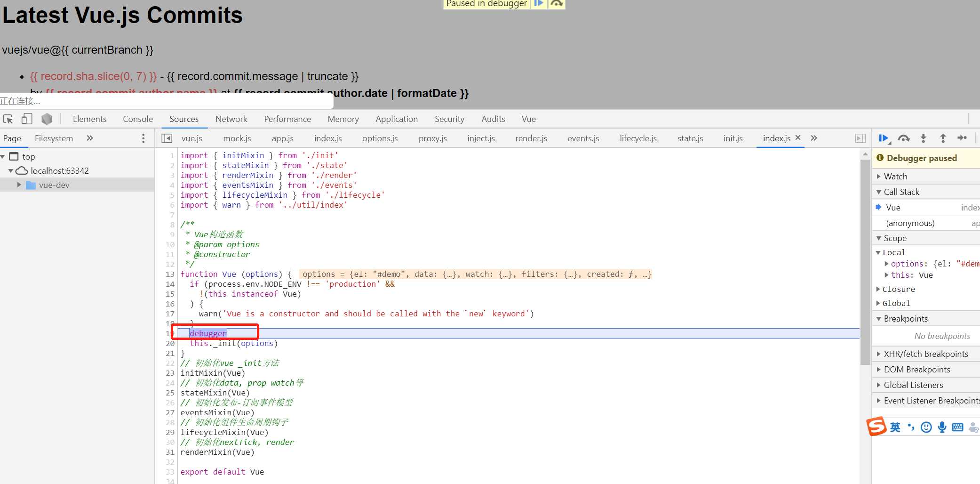Expand the Global scope
This screenshot has height=484, width=980.
tap(878, 303)
